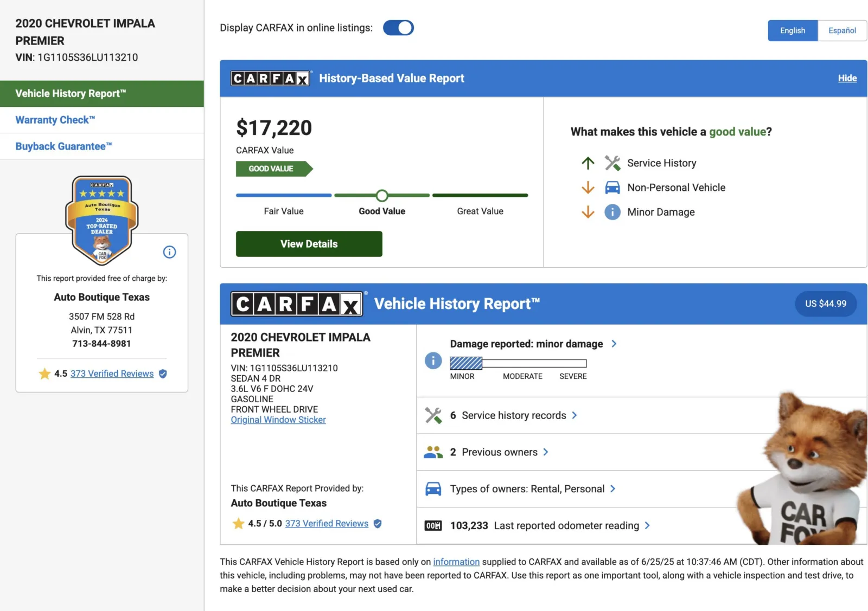Click the car icon beside Non-Personal Vehicle
868x611 pixels.
[x=612, y=188]
